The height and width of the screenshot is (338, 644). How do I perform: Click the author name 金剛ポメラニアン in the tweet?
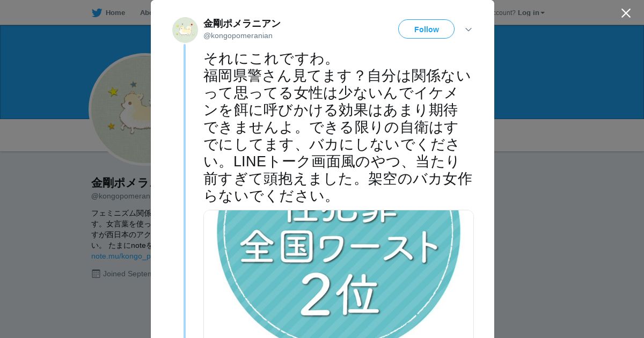click(x=242, y=24)
